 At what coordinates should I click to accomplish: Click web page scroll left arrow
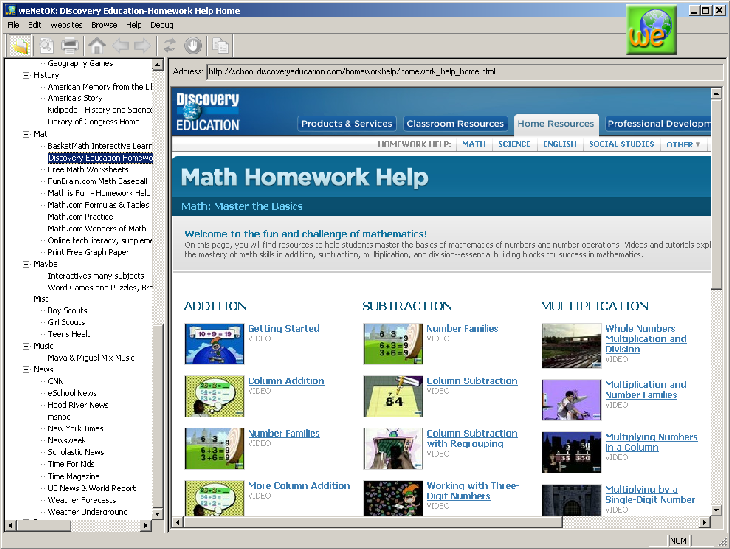tap(177, 522)
